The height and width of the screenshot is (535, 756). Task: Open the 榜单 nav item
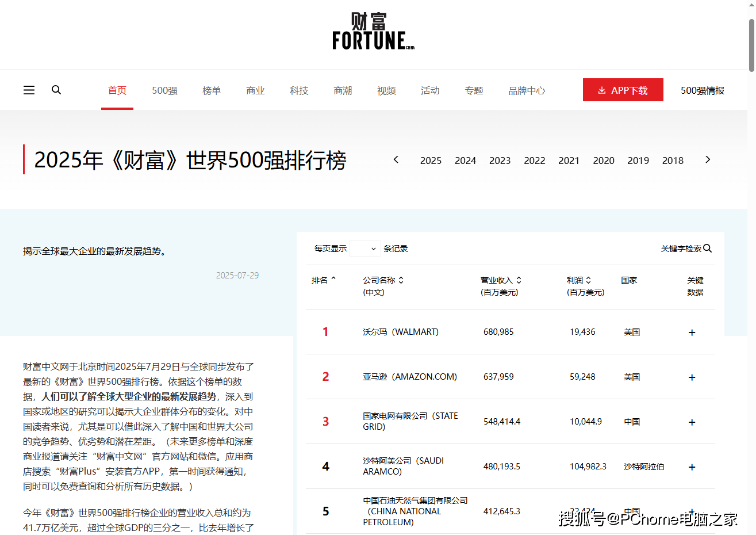[212, 90]
